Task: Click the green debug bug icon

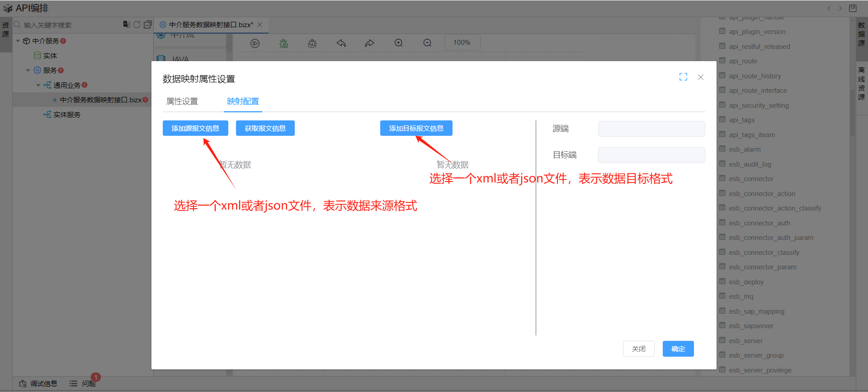Action: click(x=283, y=43)
